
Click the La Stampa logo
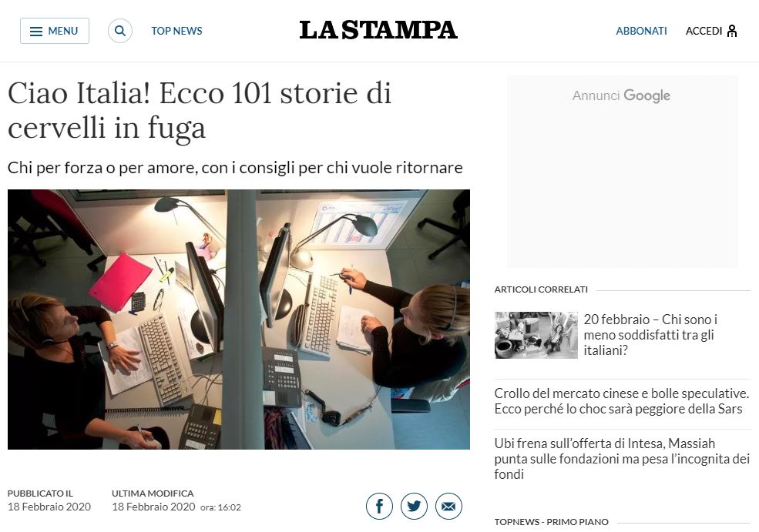378,30
